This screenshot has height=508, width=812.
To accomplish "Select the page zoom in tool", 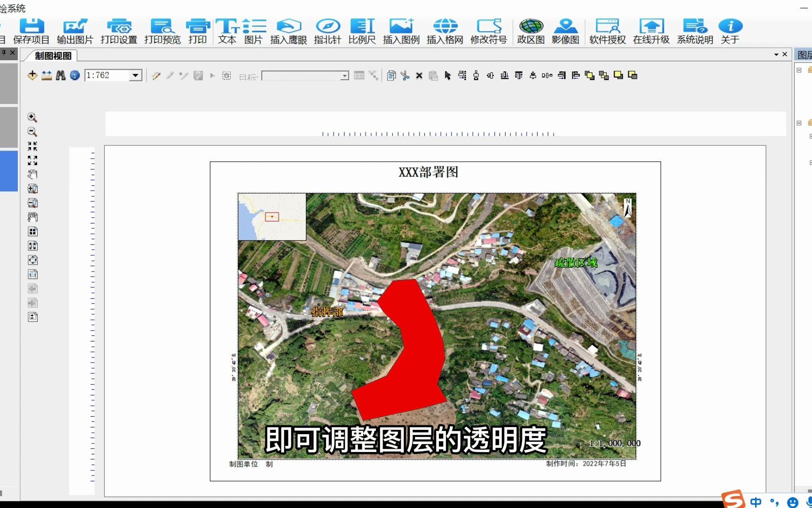I will [32, 189].
